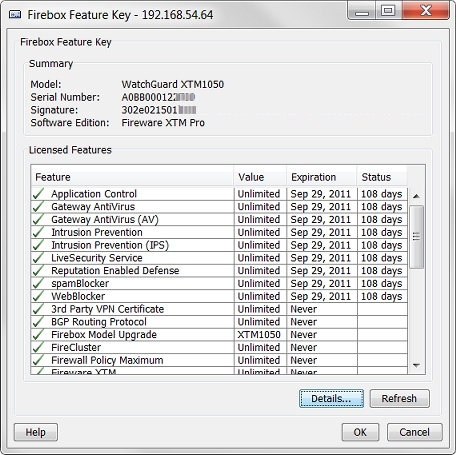This screenshot has width=456, height=455.
Task: Click the Firebox window icon in title bar
Action: click(x=15, y=15)
